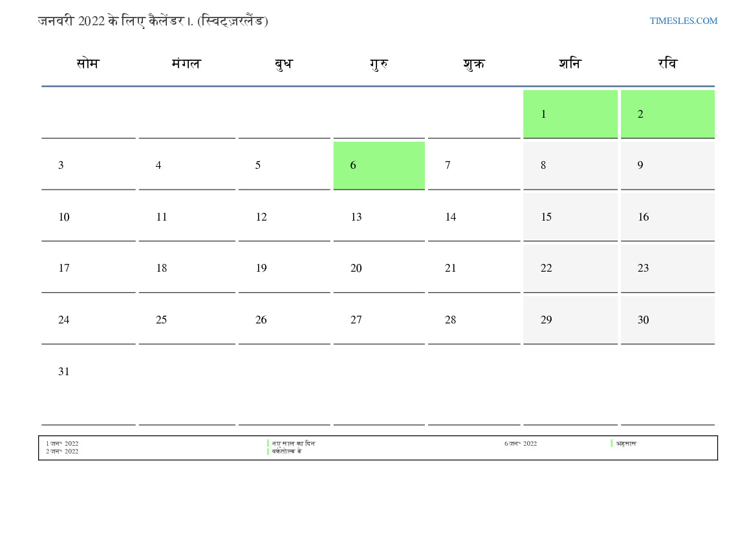756x535 pixels.
Task: Choose date 27 in the Thursday column
Action: (x=356, y=320)
